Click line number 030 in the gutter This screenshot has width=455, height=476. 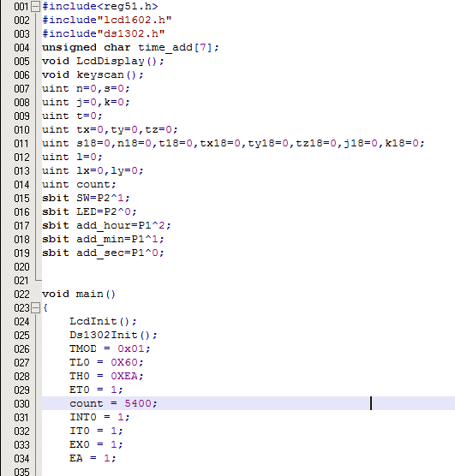(21, 404)
